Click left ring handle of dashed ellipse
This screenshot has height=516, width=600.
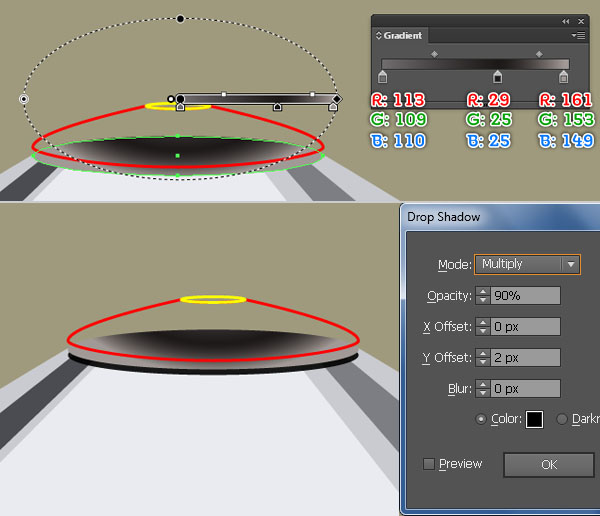[24, 99]
